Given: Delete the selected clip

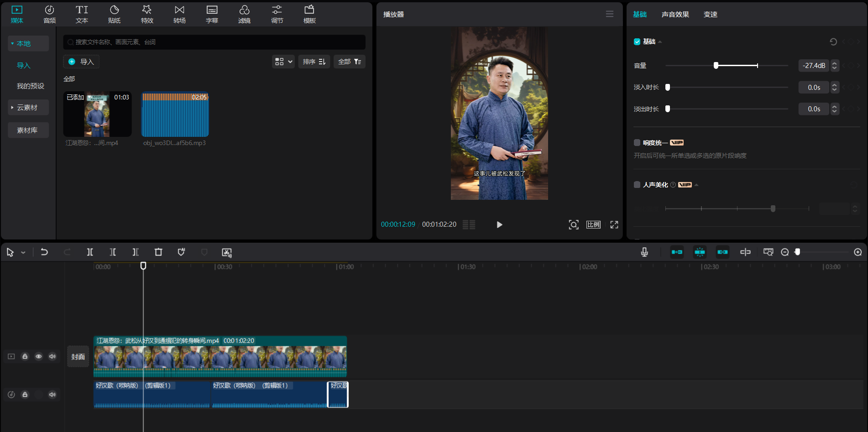Looking at the screenshot, I should 158,252.
